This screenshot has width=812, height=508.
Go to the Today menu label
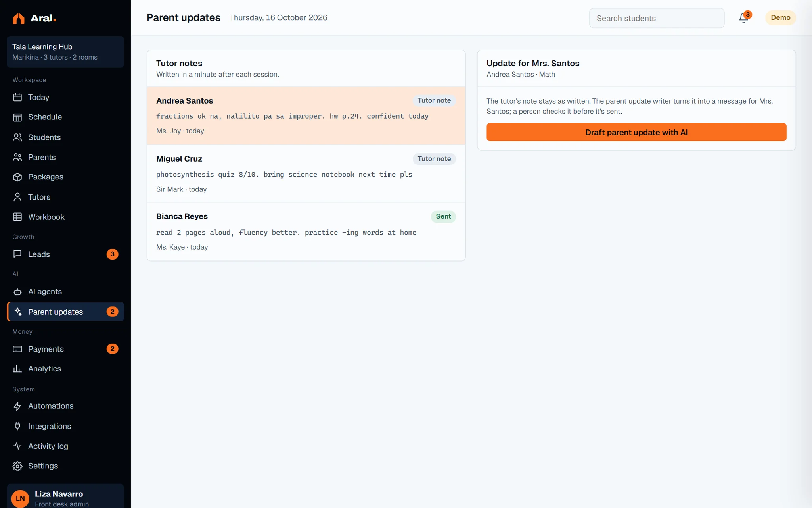[38, 97]
